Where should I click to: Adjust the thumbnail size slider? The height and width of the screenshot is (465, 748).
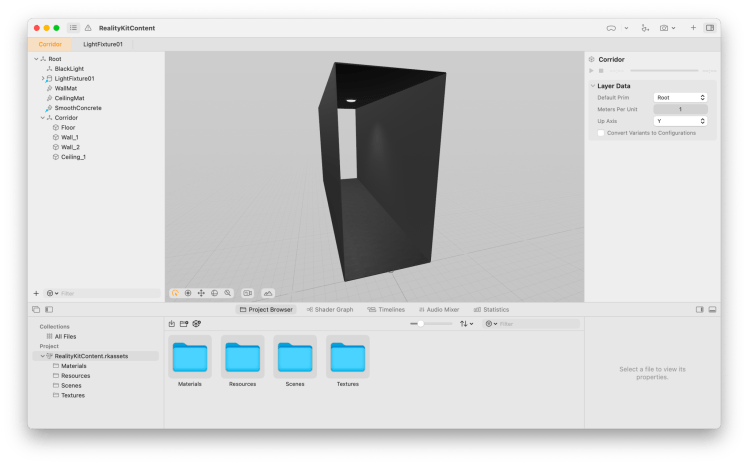(422, 324)
